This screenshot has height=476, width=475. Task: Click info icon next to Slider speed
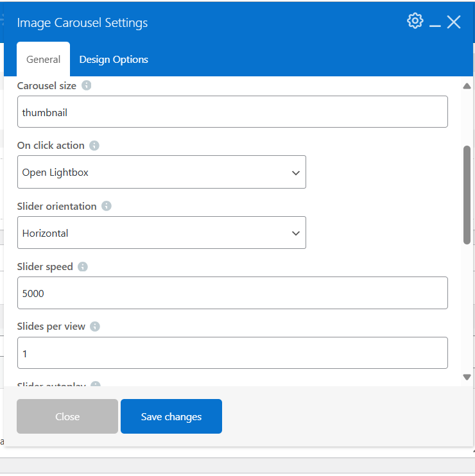pyautogui.click(x=83, y=266)
